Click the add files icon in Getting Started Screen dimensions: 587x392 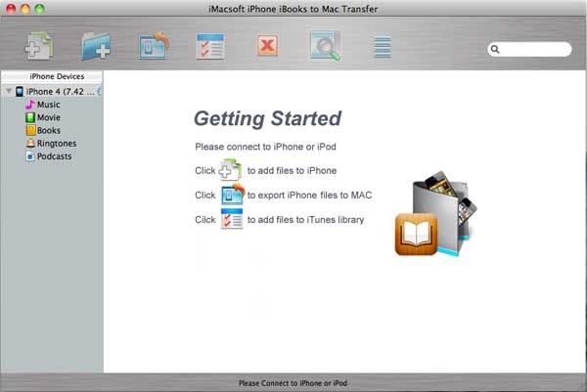tap(230, 170)
